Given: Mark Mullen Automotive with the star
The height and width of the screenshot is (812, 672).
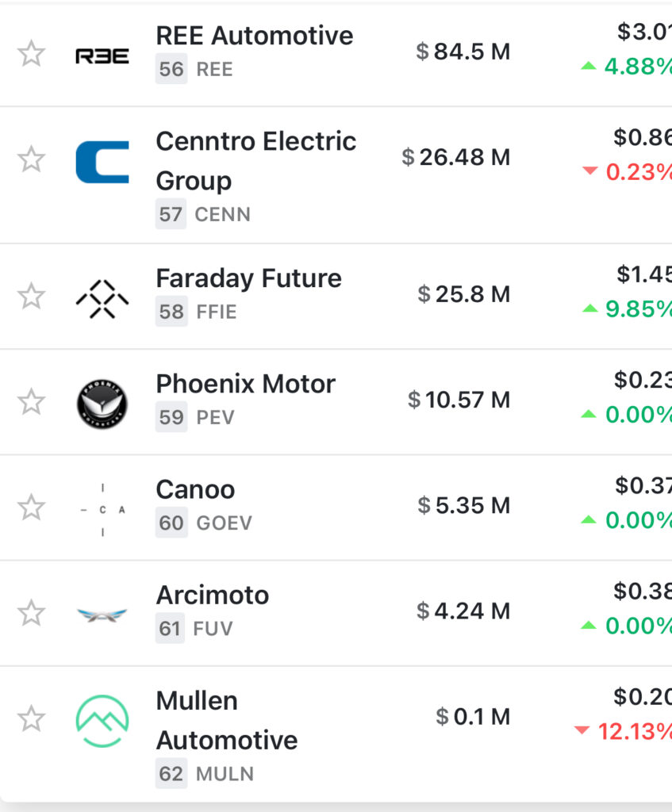Looking at the screenshot, I should (32, 719).
